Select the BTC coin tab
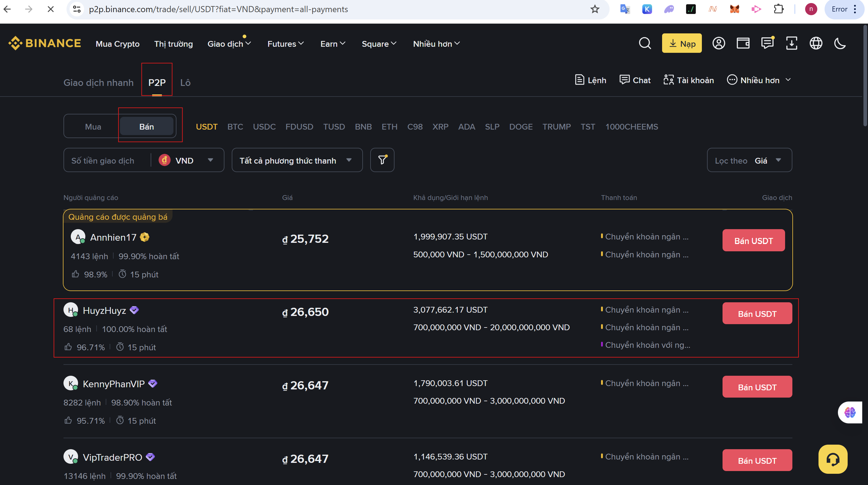The width and height of the screenshot is (868, 485). 235,127
